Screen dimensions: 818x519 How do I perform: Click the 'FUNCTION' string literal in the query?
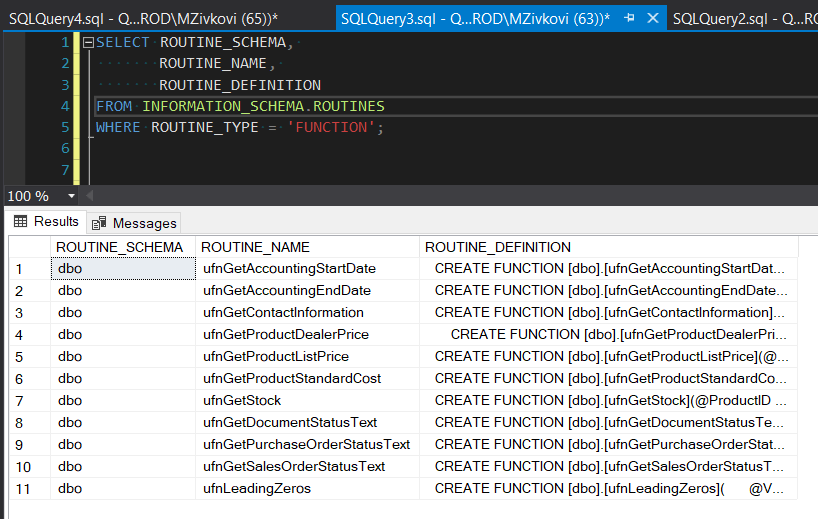[331, 127]
